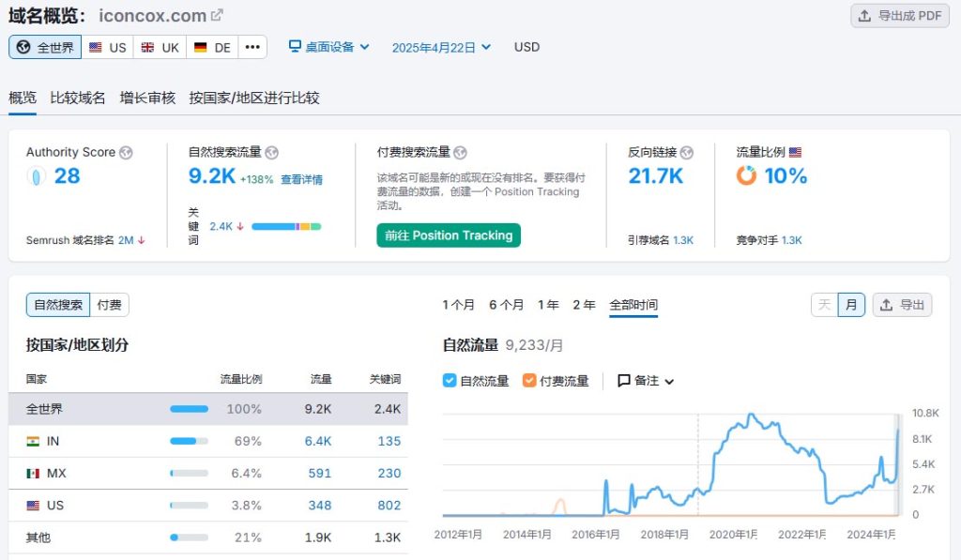Click MX keywords value 230

point(389,473)
